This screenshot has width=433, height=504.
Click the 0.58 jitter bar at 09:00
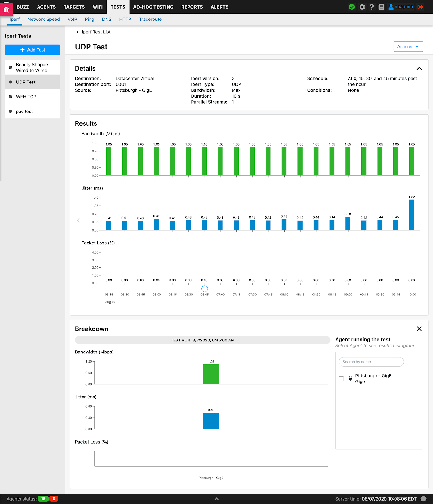click(348, 223)
